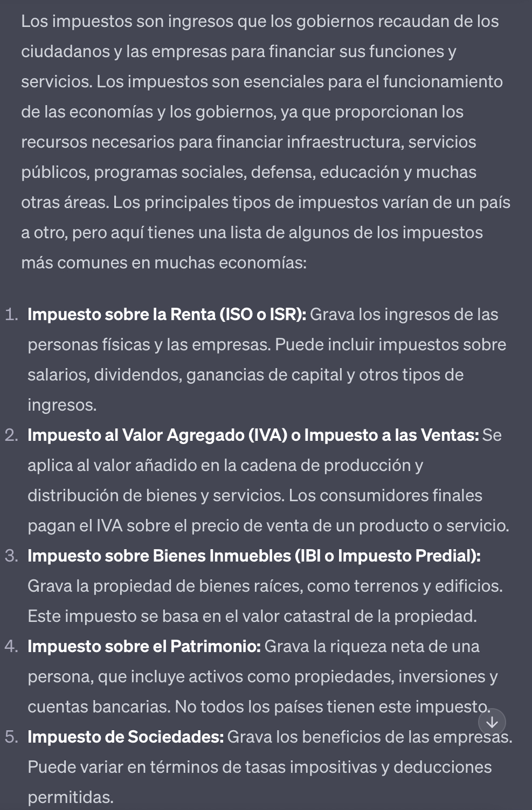The height and width of the screenshot is (810, 532).
Task: Click the phrase 'más comunes en muchas economías:'
Action: click(164, 263)
